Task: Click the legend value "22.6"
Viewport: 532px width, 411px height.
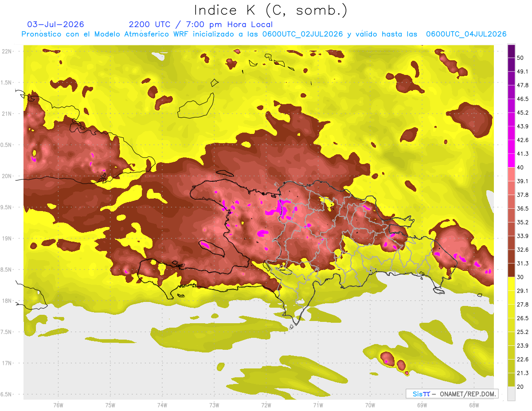Action: pos(523,359)
